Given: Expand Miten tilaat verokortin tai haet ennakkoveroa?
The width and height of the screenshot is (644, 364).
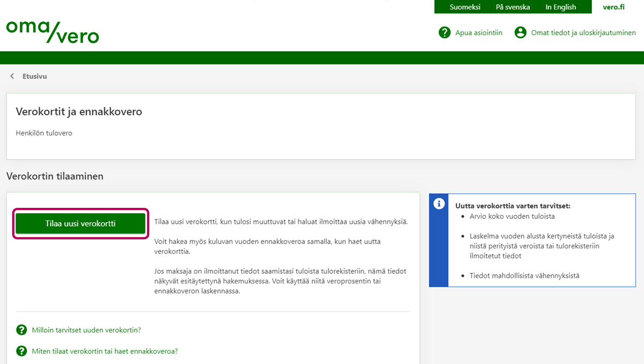Looking at the screenshot, I should point(105,351).
